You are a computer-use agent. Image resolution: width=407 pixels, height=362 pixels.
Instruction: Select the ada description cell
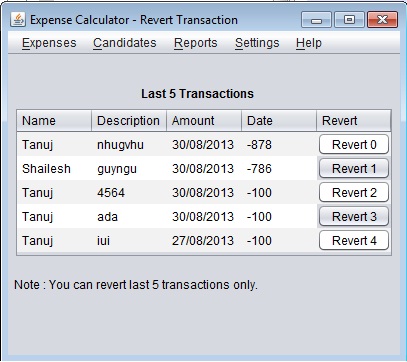tap(129, 217)
